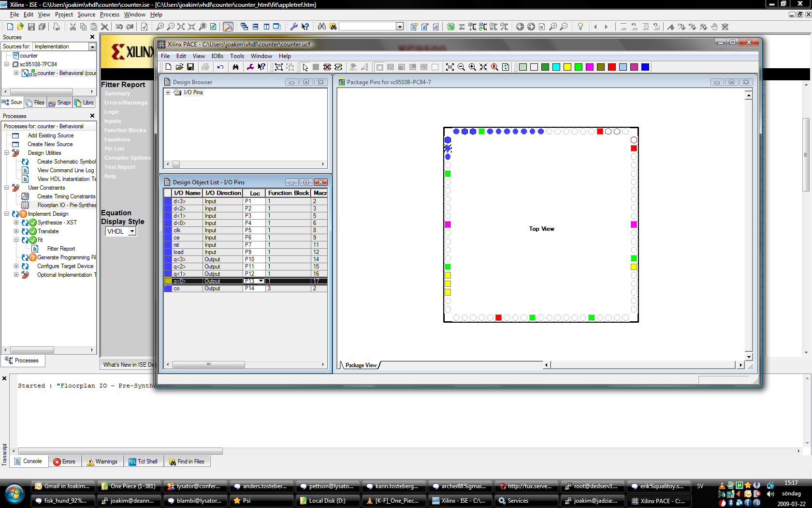
Task: Switch to Errors tab
Action: tap(64, 462)
